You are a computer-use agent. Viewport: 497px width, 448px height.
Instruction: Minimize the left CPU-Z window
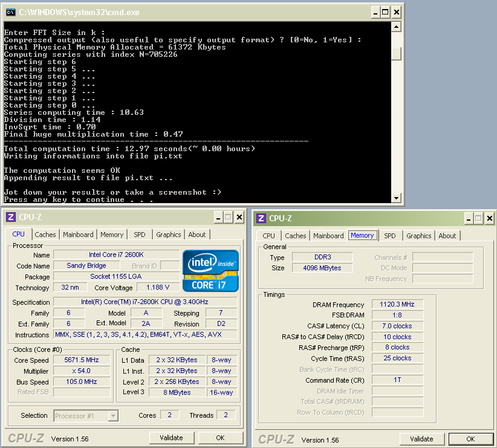(218, 218)
